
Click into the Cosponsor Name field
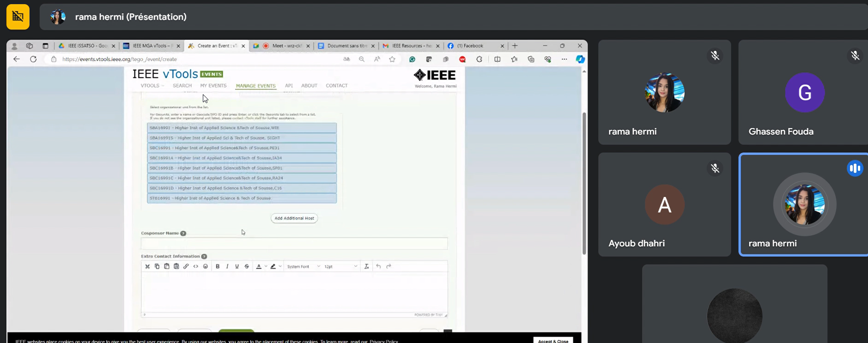tap(294, 244)
